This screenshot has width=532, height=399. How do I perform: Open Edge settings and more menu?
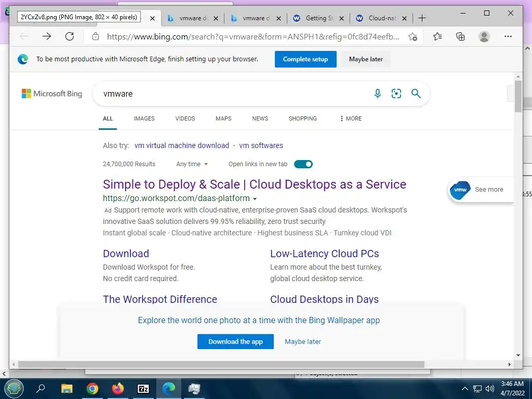(508, 36)
